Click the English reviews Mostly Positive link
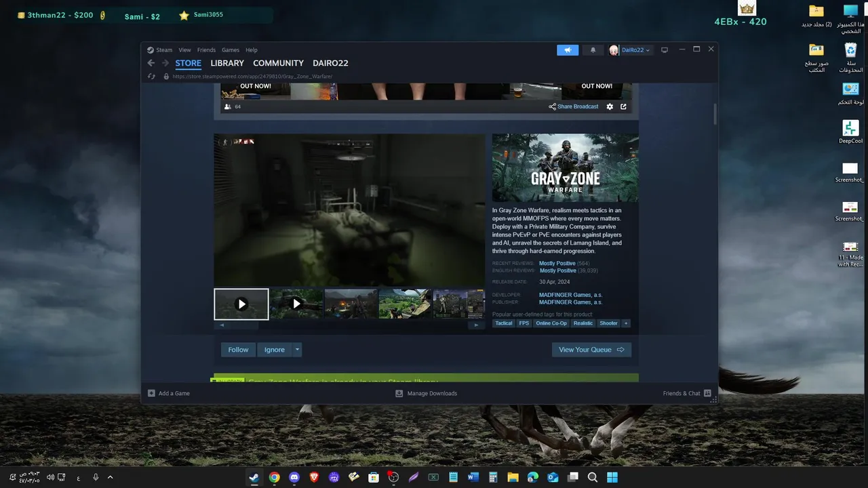 tap(557, 270)
